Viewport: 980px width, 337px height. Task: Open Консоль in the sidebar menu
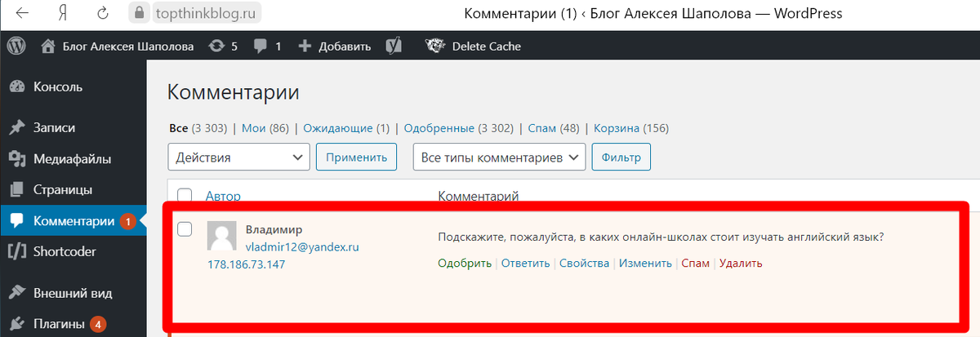click(58, 86)
